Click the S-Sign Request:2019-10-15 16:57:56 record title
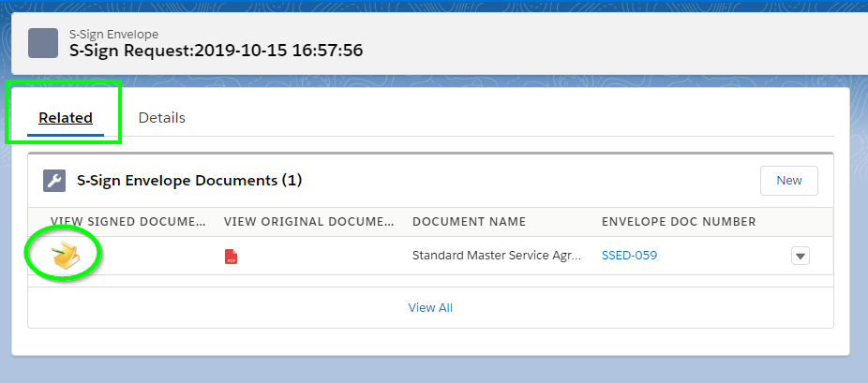This screenshot has width=868, height=383. [x=216, y=51]
